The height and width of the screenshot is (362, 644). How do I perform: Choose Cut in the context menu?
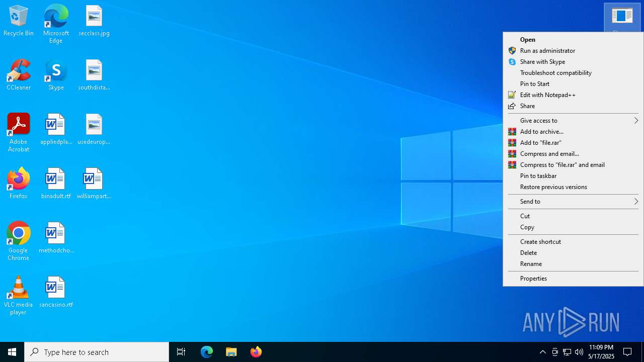573,216
